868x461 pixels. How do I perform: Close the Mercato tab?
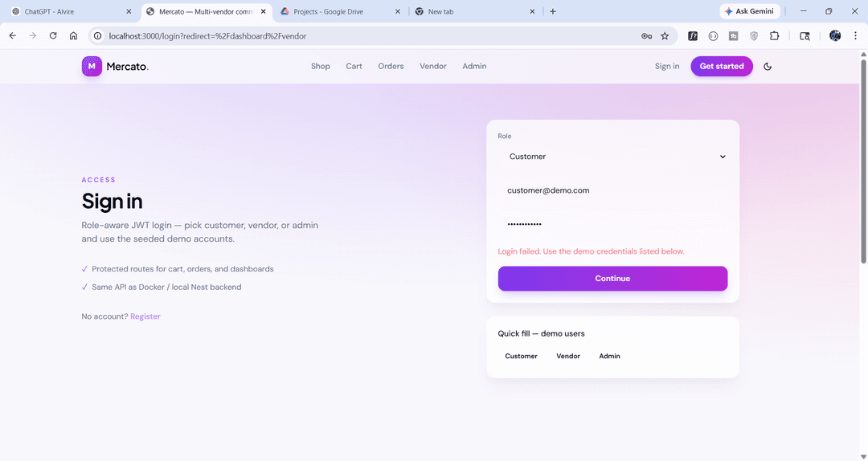pyautogui.click(x=263, y=11)
